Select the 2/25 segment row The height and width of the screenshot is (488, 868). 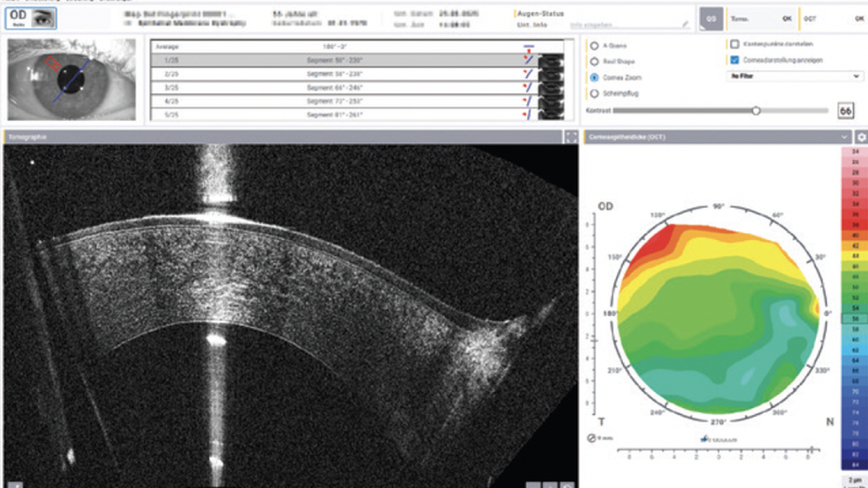click(x=357, y=74)
